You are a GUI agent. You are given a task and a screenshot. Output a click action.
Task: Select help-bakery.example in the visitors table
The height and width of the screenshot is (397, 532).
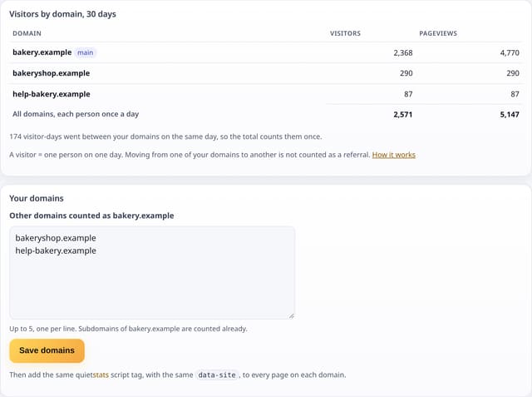52,94
